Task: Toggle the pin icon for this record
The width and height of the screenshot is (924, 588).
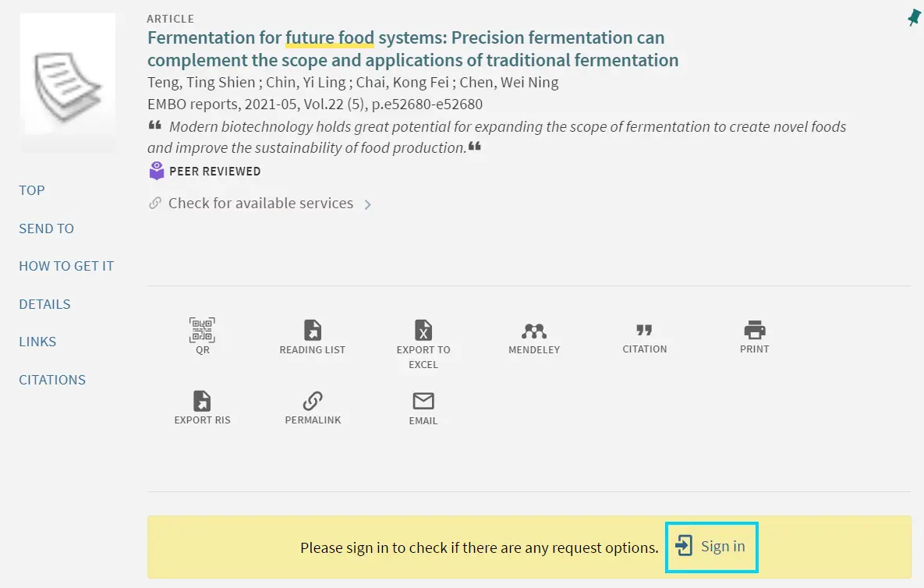Action: [914, 18]
